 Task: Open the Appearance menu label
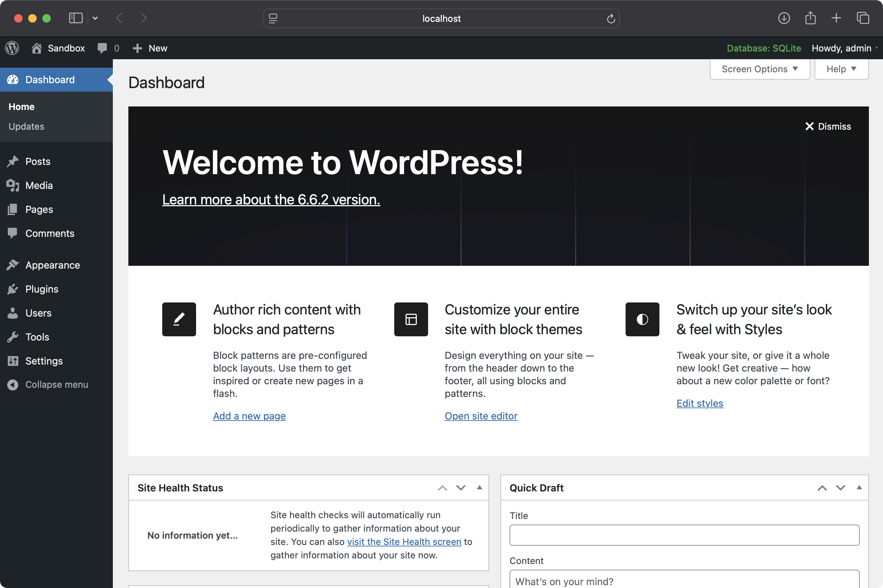(x=53, y=265)
